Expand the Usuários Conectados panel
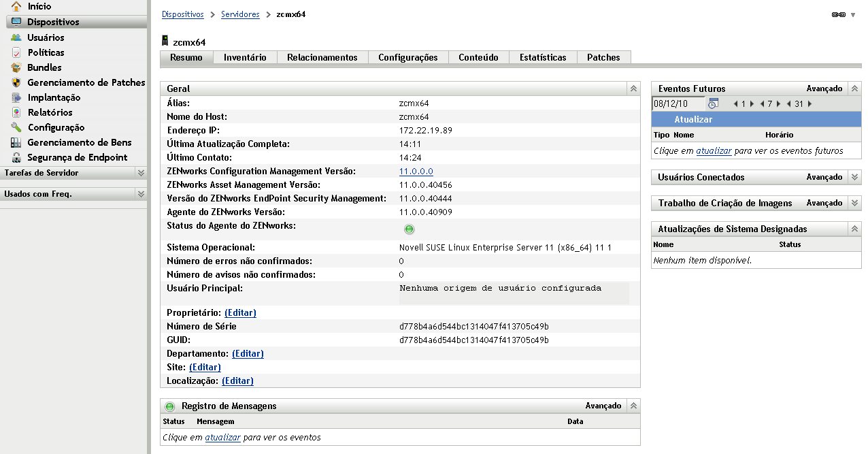 pos(854,177)
